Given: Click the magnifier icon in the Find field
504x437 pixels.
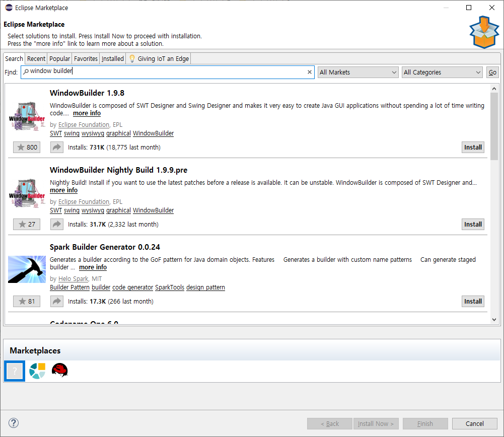Looking at the screenshot, I should click(x=26, y=71).
